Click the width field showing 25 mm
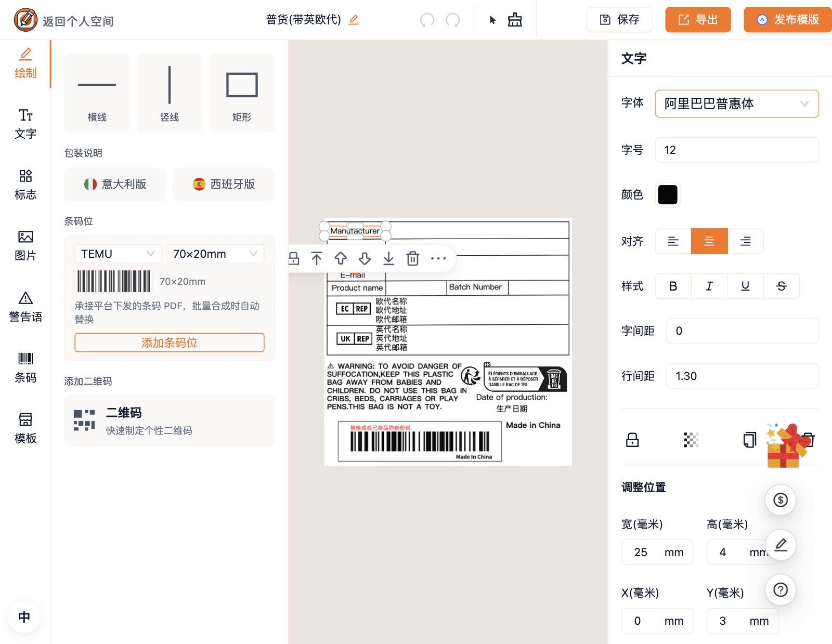This screenshot has height=644, width=832. [x=657, y=552]
